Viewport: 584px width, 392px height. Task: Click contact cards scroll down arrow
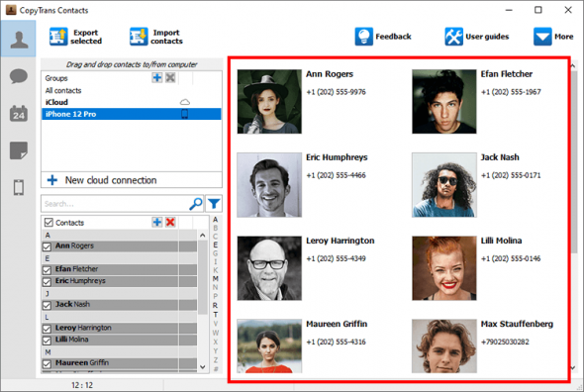point(573,368)
